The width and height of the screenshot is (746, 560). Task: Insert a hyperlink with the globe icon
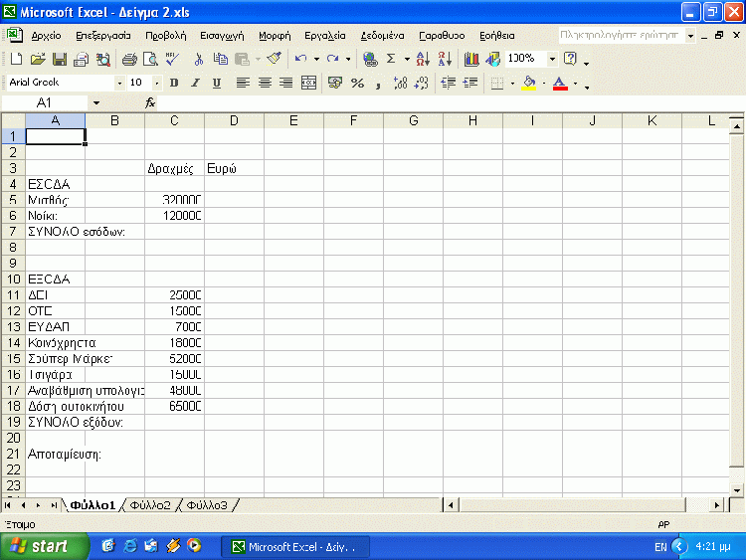[x=370, y=59]
